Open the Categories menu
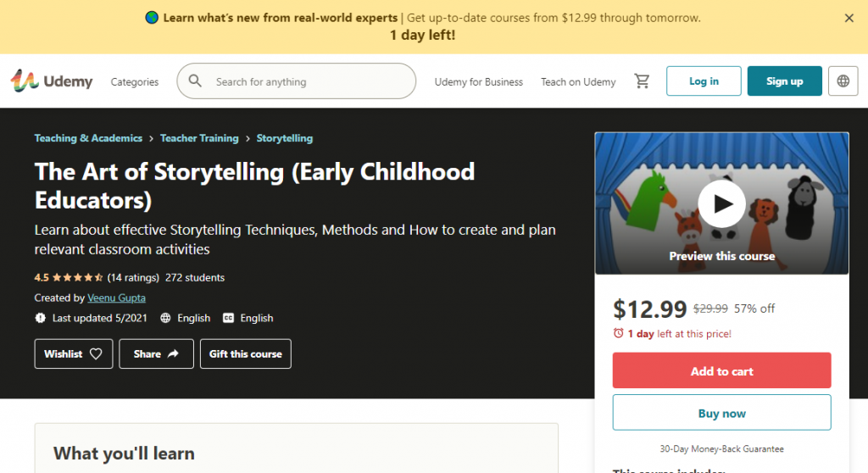 (x=135, y=82)
